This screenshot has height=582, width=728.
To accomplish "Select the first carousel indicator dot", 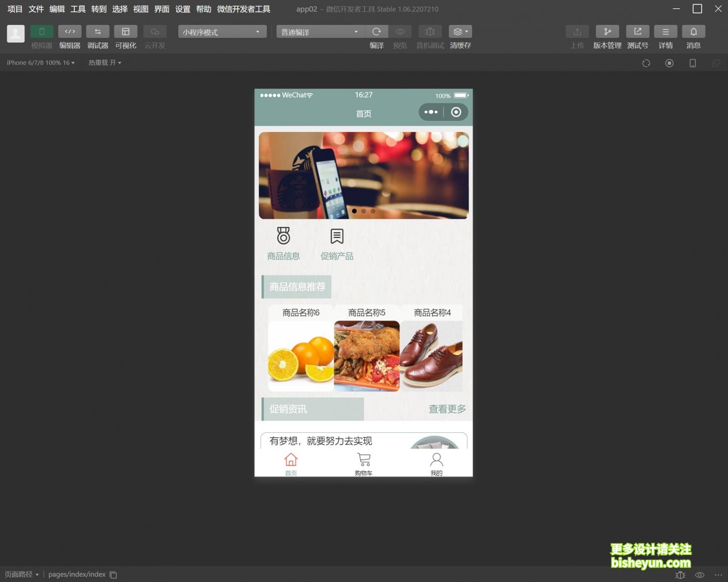I will (355, 211).
